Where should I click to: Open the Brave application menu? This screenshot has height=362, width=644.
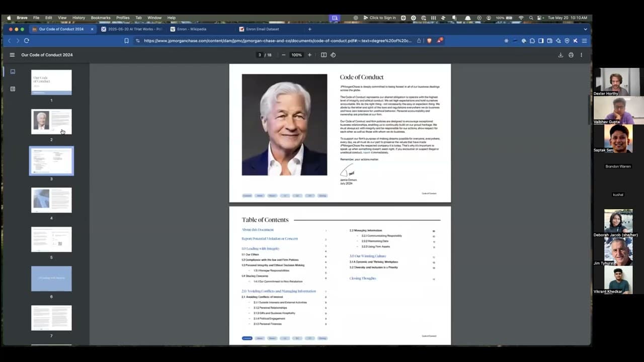(x=22, y=18)
